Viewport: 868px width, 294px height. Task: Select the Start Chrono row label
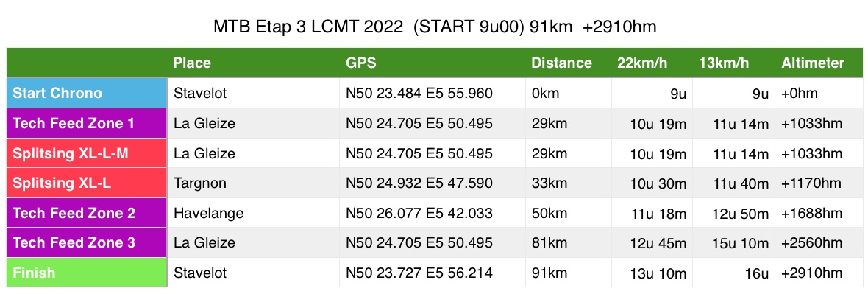pyautogui.click(x=87, y=93)
